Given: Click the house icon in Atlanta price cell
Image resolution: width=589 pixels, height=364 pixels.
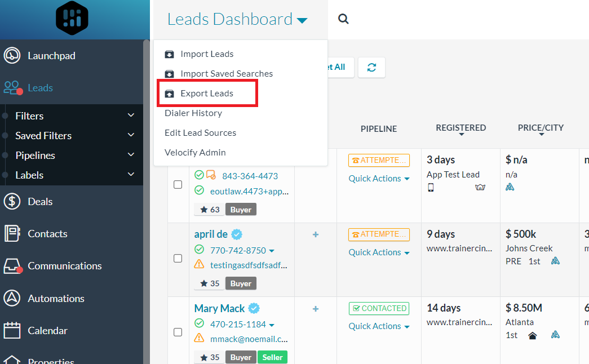Looking at the screenshot, I should pos(533,335).
